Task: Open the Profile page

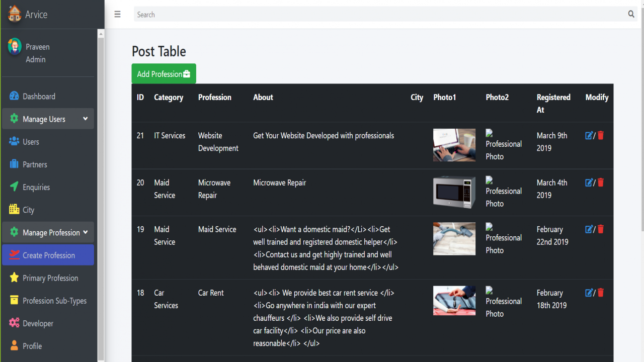Action: (x=48, y=345)
